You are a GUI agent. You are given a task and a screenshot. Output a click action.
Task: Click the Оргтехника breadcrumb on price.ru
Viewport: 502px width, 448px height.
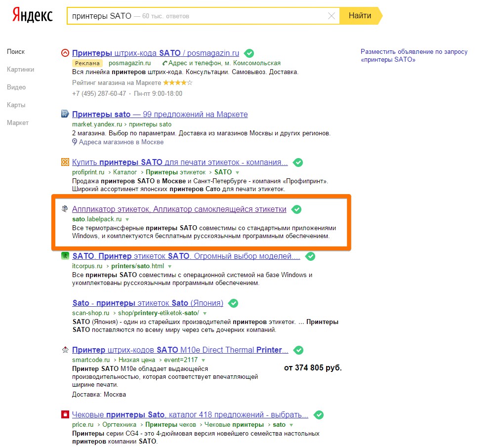120,424
